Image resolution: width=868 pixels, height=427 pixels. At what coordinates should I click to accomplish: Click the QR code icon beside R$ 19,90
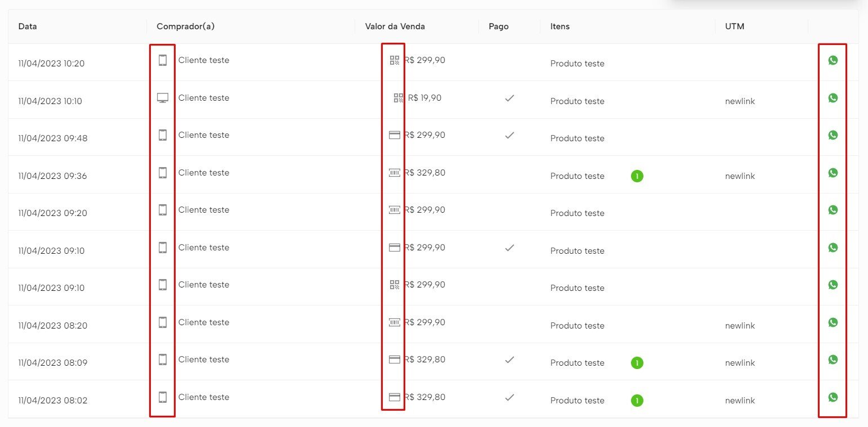click(399, 98)
